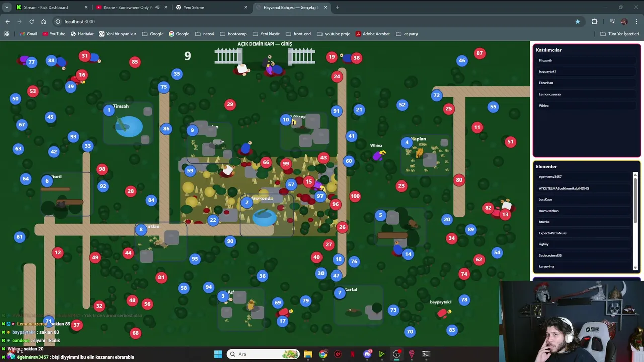Click blue hiding spot marker 83
This screenshot has height=362, width=644.
[x=452, y=330]
